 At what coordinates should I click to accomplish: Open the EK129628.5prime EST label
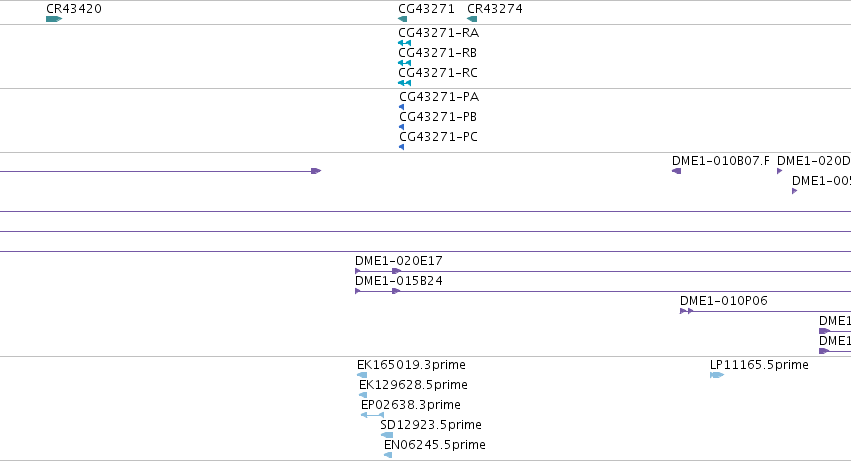point(414,384)
